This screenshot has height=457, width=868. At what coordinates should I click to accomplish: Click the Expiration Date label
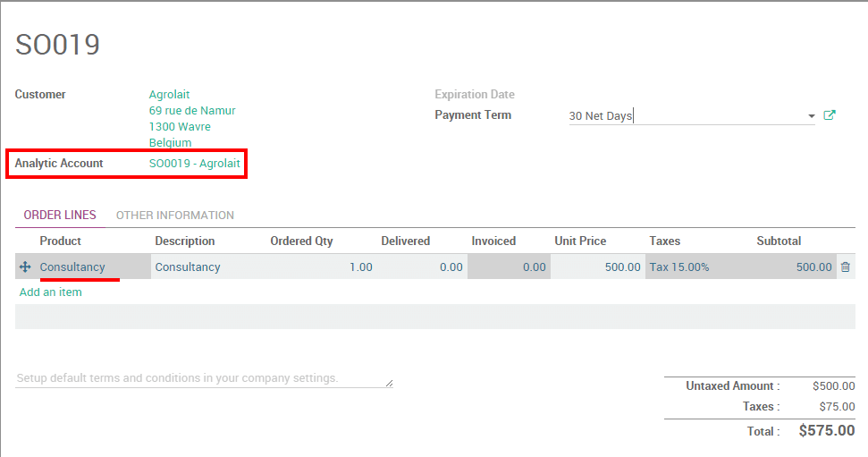point(475,94)
